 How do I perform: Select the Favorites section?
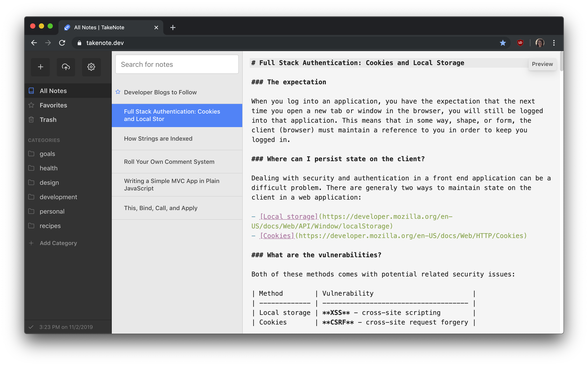pos(53,105)
